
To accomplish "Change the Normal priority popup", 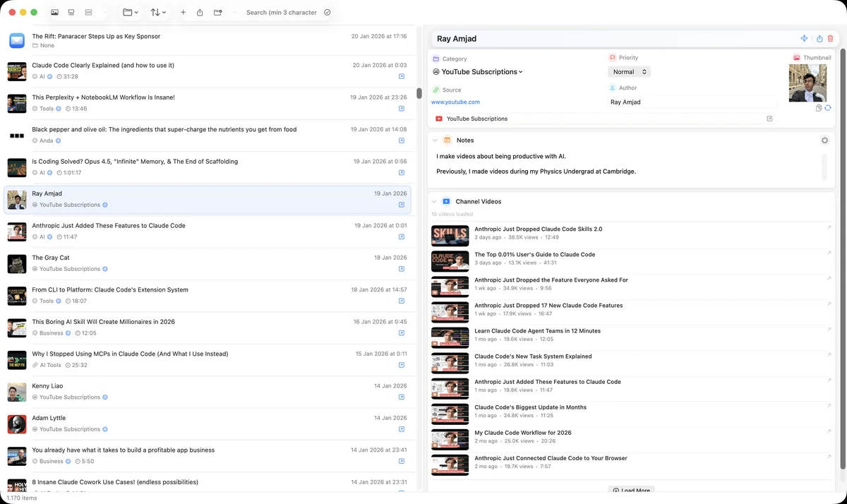I will (629, 72).
